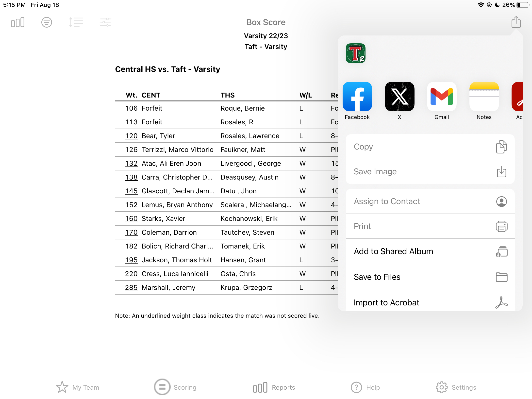Select Import to Acrobat
Image resolution: width=532 pixels, height=399 pixels.
pos(430,302)
